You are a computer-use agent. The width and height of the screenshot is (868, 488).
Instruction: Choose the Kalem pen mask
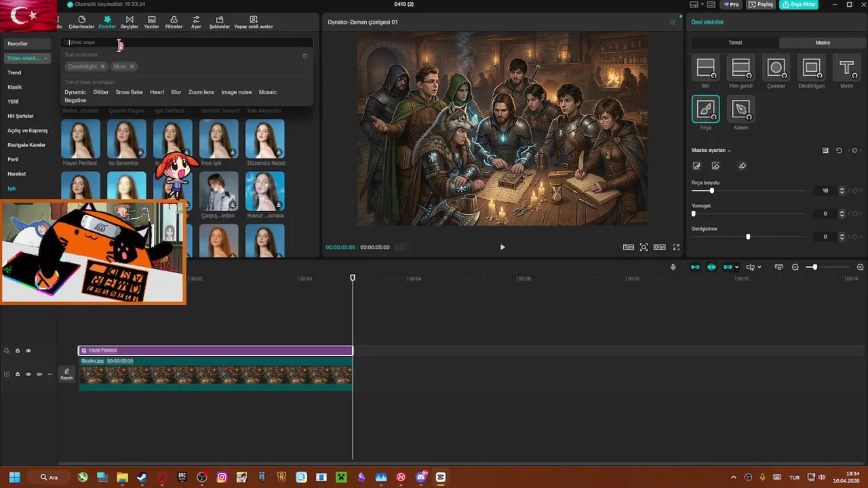741,109
